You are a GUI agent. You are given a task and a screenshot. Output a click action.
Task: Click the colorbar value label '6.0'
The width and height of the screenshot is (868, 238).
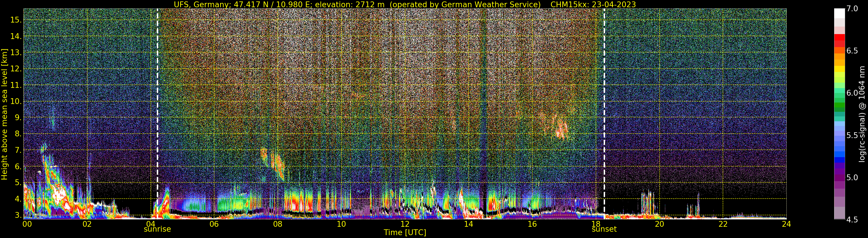click(x=852, y=93)
